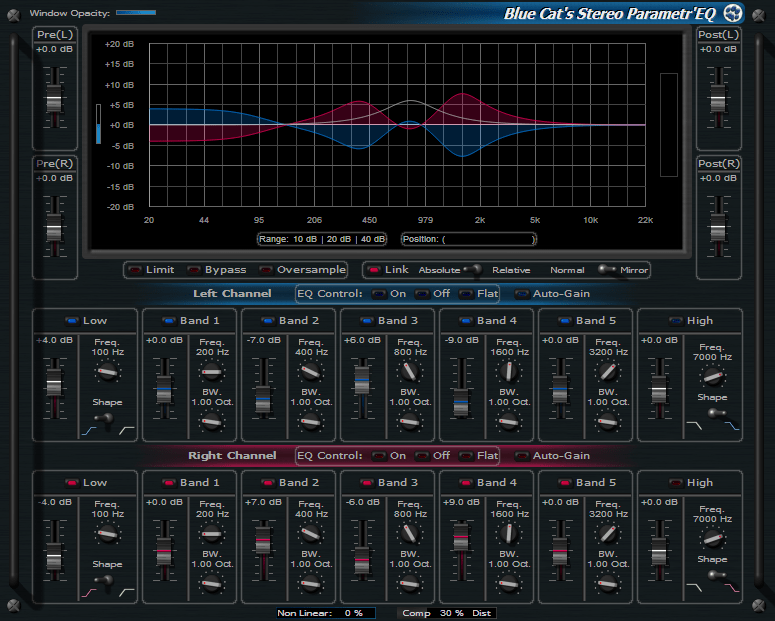Set graph range to 20 dB
Image resolution: width=775 pixels, height=621 pixels.
[x=339, y=239]
